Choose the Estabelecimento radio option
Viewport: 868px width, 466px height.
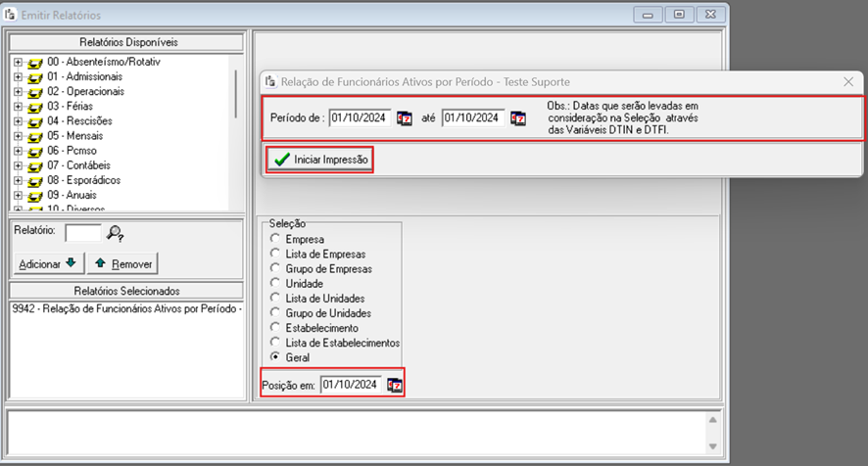(x=275, y=328)
